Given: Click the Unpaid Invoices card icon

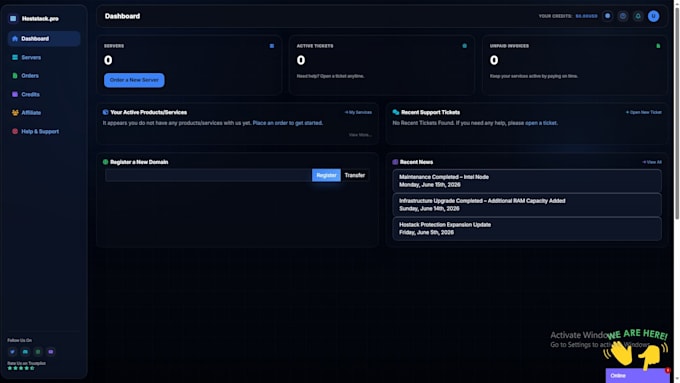Looking at the screenshot, I should click(x=658, y=46).
